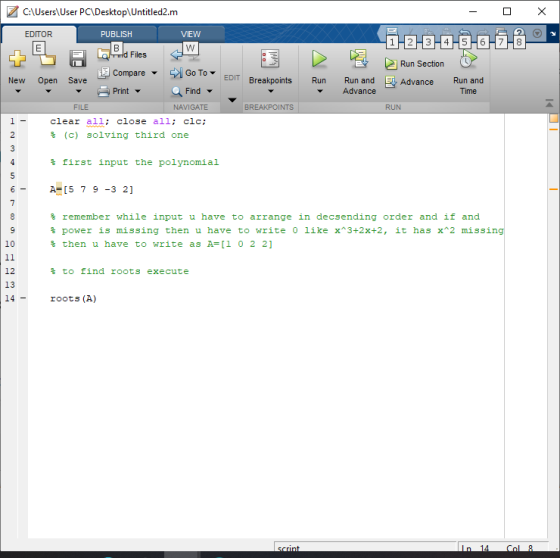Viewport: 560px width, 558px height.
Task: Click the Cut scissors quick access icon
Action: tap(410, 32)
